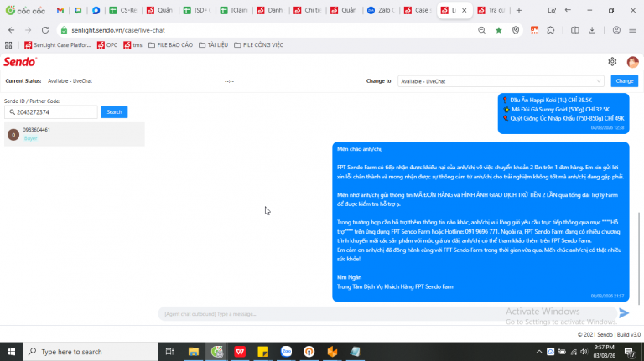Click the Sendo ID search field

pos(51,112)
